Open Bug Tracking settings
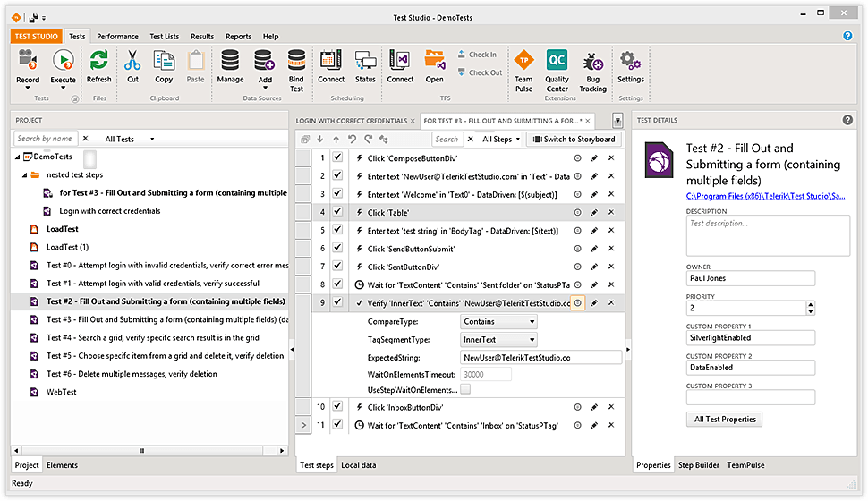Screen dimensions: 868x501 point(593,62)
